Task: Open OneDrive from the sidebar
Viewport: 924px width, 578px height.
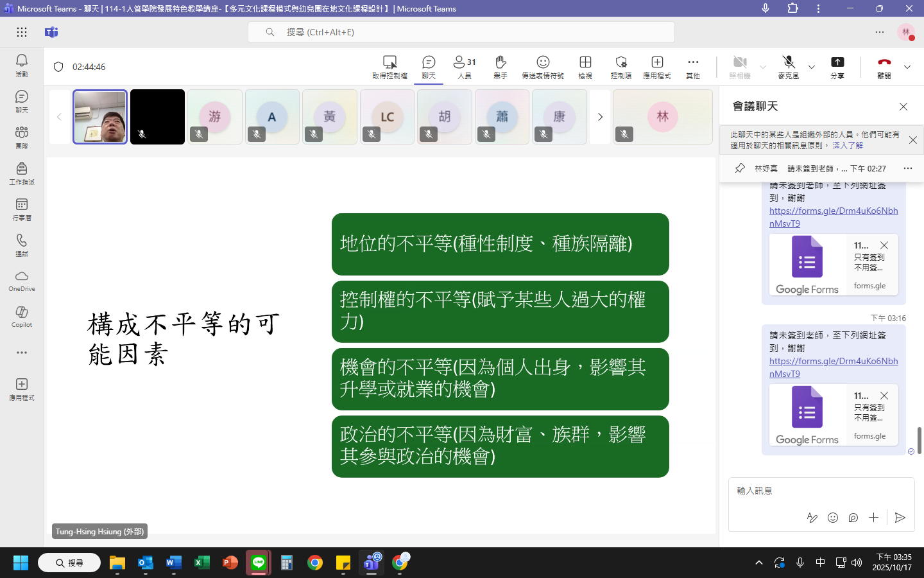Action: (22, 281)
